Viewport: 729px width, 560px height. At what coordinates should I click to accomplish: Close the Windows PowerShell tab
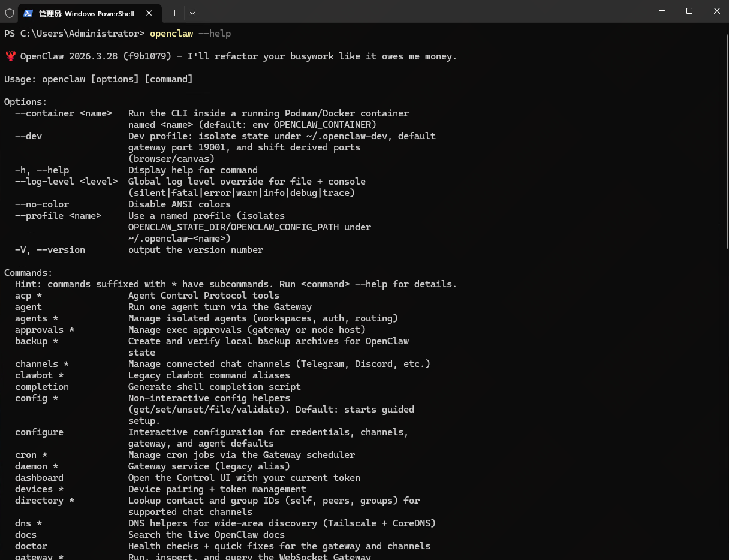point(149,13)
